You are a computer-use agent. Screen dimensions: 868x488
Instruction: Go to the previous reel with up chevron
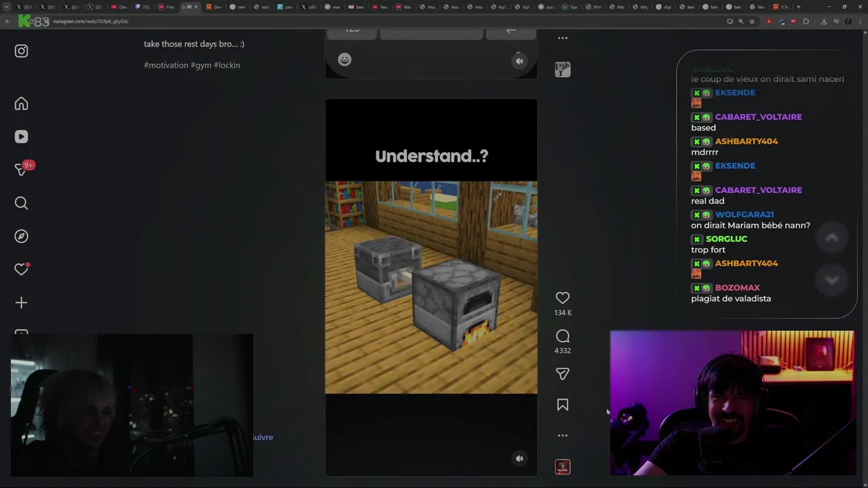(x=831, y=238)
